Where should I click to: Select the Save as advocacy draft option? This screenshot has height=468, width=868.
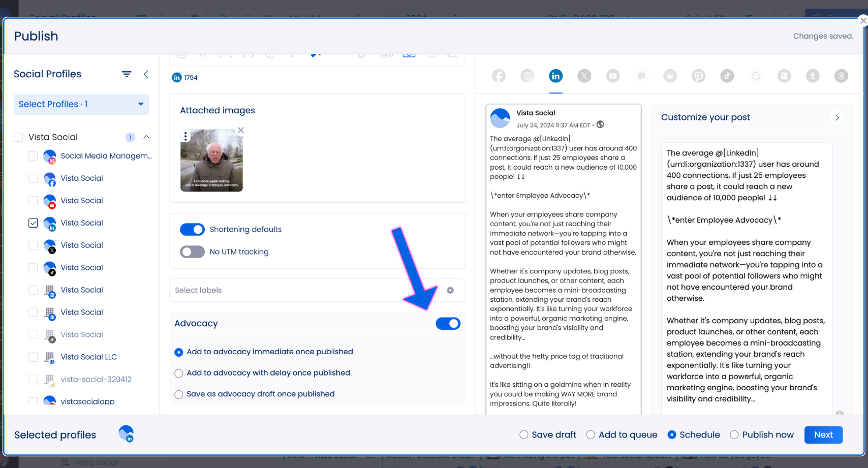178,394
